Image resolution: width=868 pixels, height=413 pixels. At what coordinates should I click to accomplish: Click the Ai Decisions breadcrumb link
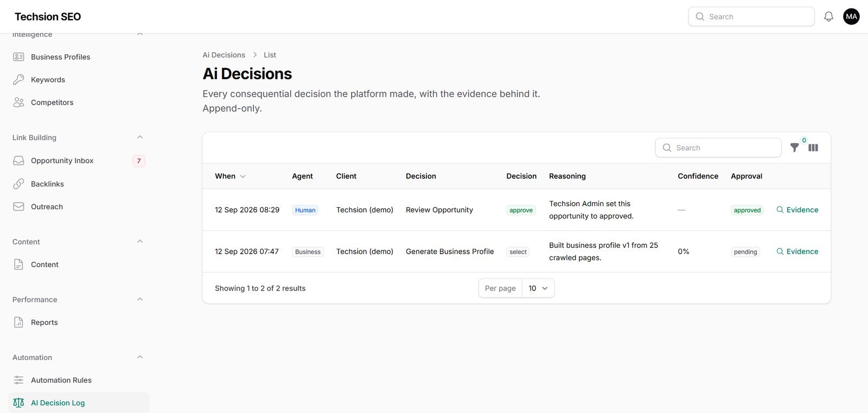point(224,55)
